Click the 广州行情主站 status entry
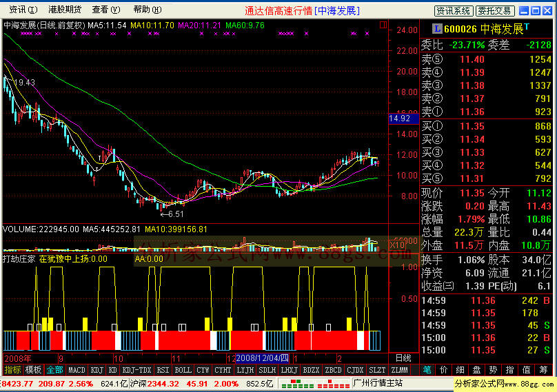The width and height of the screenshot is (557, 392). pos(378,383)
